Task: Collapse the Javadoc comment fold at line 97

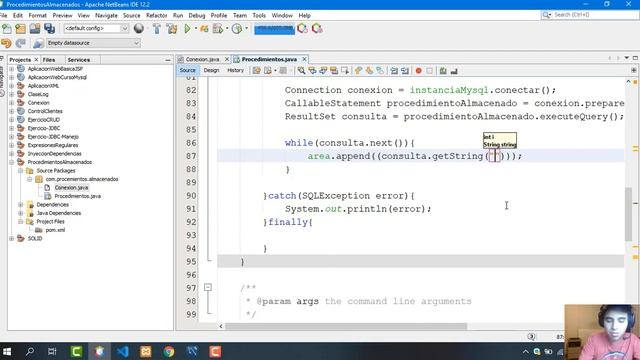Action: click(208, 287)
